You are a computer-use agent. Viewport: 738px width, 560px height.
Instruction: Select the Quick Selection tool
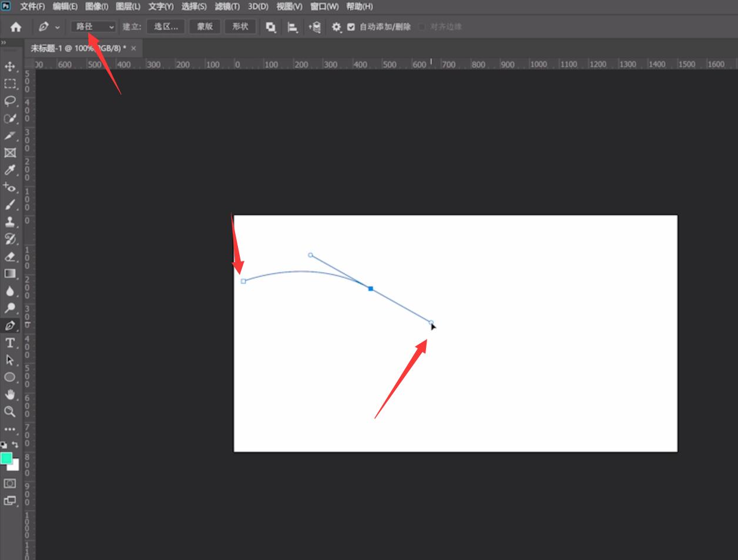[x=10, y=118]
